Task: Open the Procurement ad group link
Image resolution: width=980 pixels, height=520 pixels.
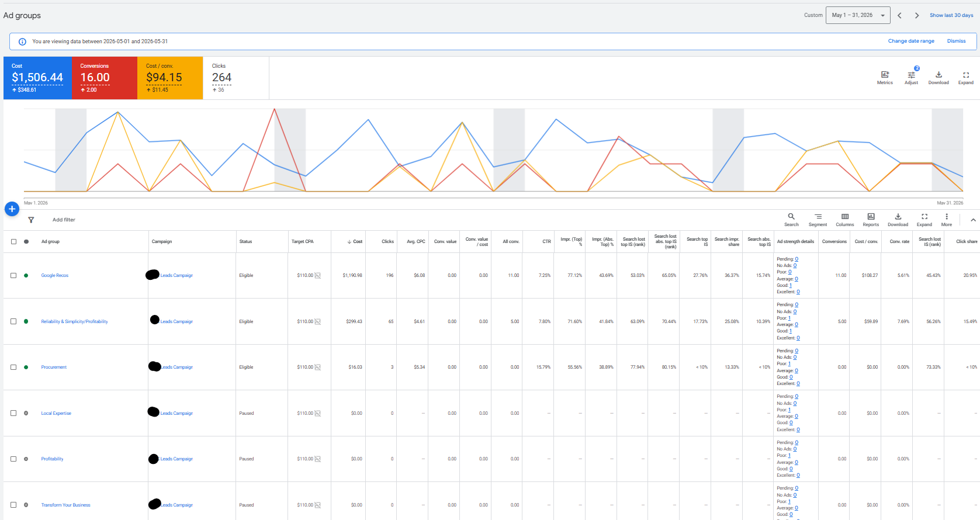Action: click(x=54, y=368)
